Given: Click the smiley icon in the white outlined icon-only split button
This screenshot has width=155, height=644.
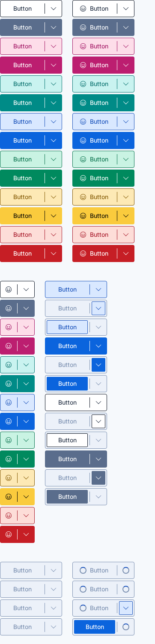Looking at the screenshot, I should click(x=9, y=289).
